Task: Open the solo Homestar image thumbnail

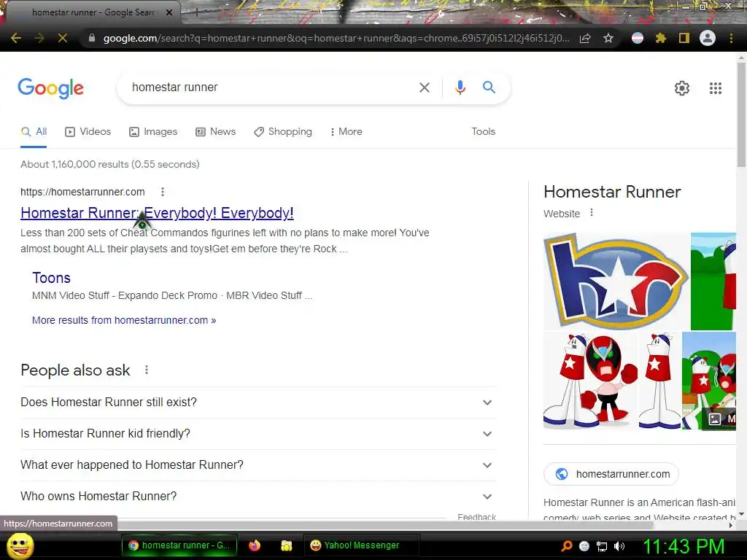Action: 659,380
